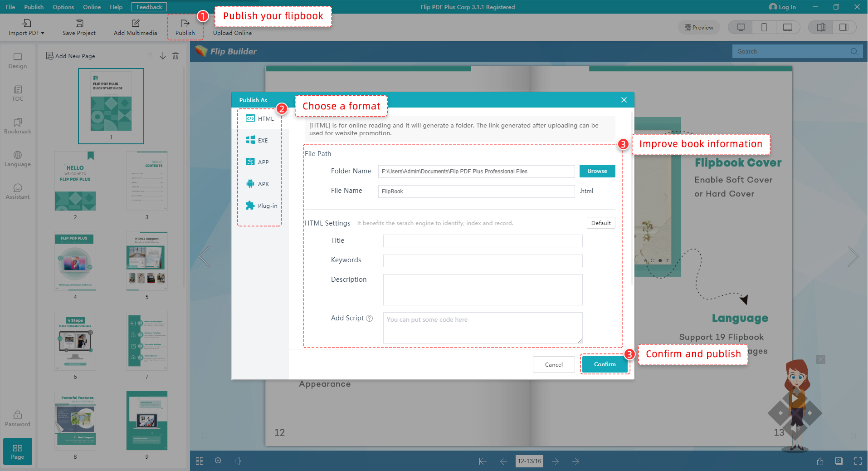Browse for the output folder
This screenshot has width=868, height=471.
[597, 171]
